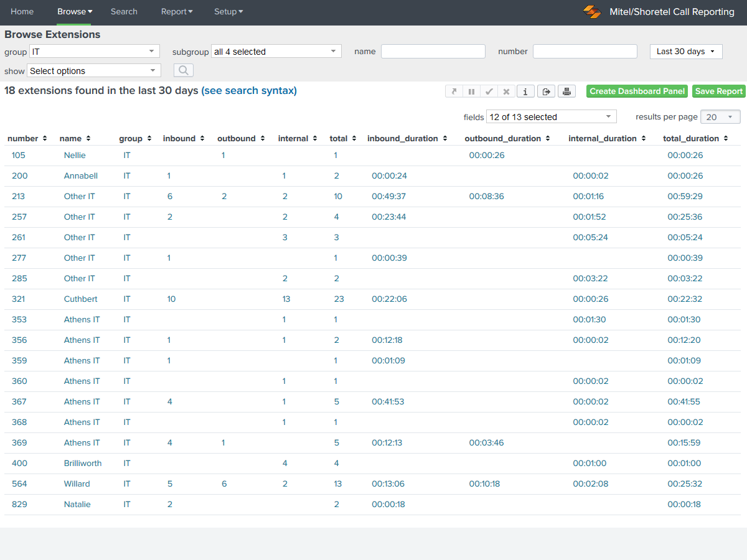Switch to the Search tab
This screenshot has height=560, width=747.
pyautogui.click(x=124, y=12)
